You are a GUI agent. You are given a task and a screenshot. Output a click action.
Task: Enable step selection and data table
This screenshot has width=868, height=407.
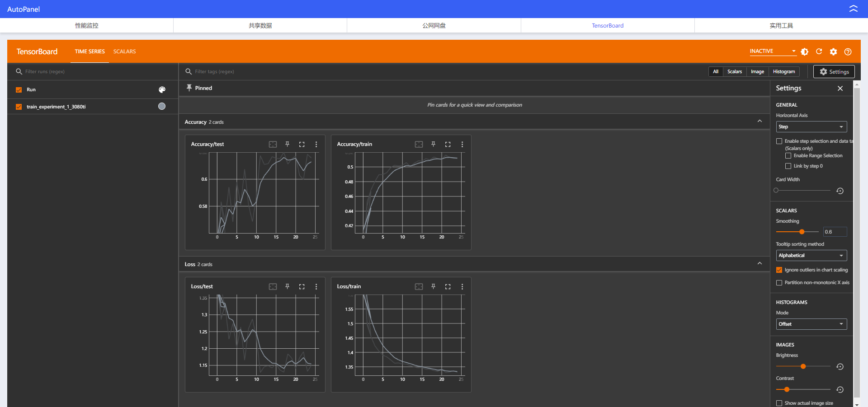pyautogui.click(x=779, y=141)
